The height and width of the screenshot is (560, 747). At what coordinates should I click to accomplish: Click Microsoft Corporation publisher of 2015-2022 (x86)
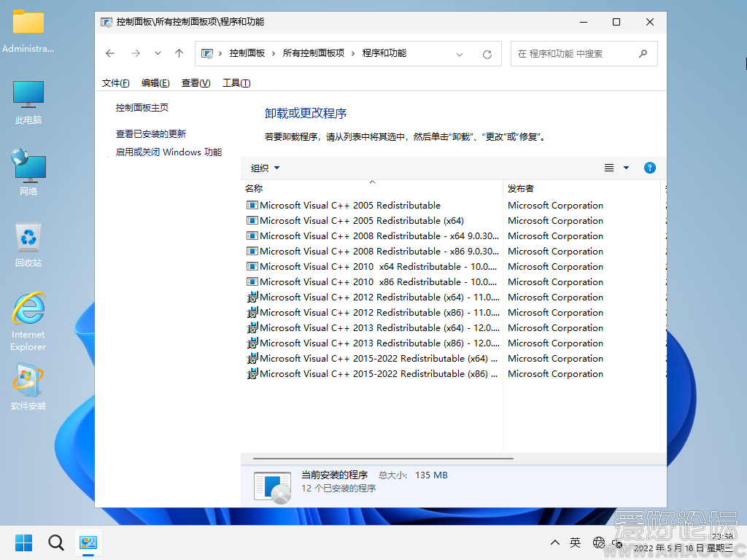tap(555, 374)
